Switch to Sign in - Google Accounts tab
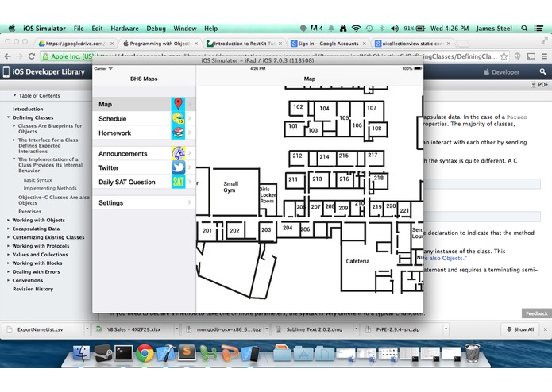 328,44
